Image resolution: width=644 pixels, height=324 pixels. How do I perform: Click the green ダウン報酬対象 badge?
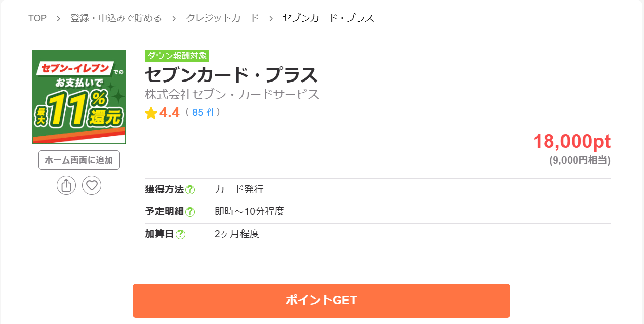pos(177,56)
